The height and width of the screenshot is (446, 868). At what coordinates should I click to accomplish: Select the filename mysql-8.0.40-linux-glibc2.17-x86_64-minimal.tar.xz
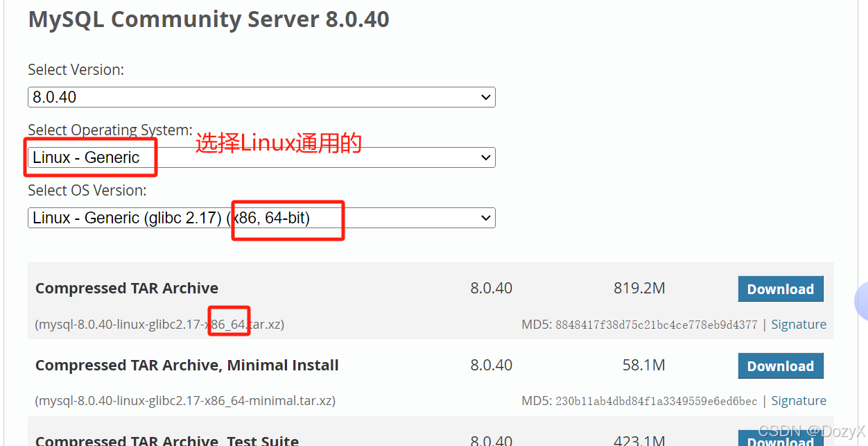click(186, 400)
